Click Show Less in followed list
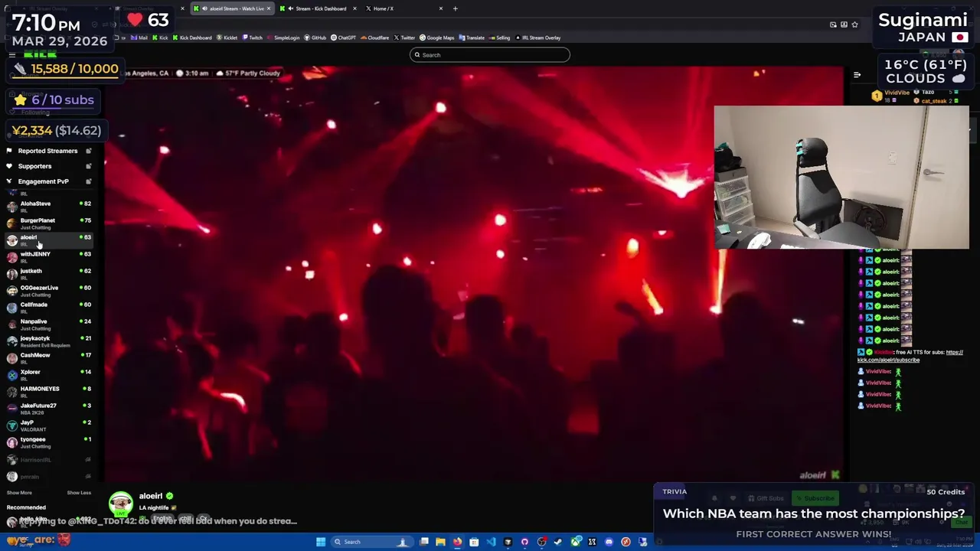The height and width of the screenshot is (551, 980). 79,493
